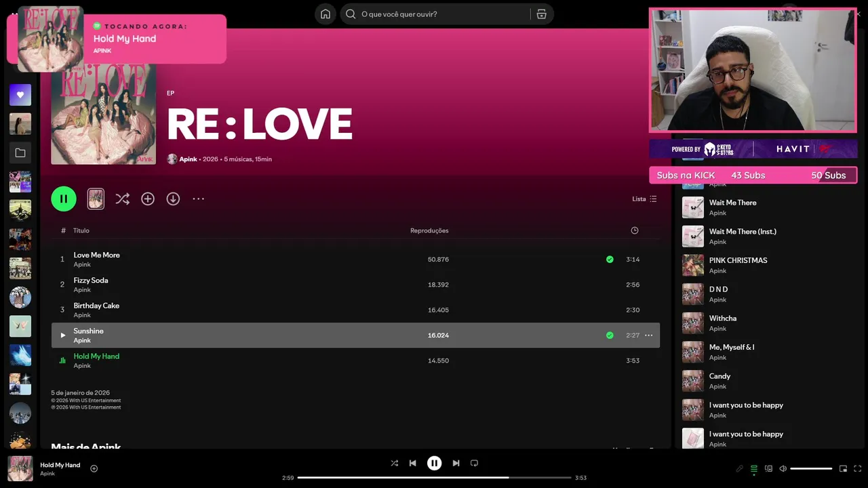Enter full screen mode
The image size is (868, 488).
point(857,468)
